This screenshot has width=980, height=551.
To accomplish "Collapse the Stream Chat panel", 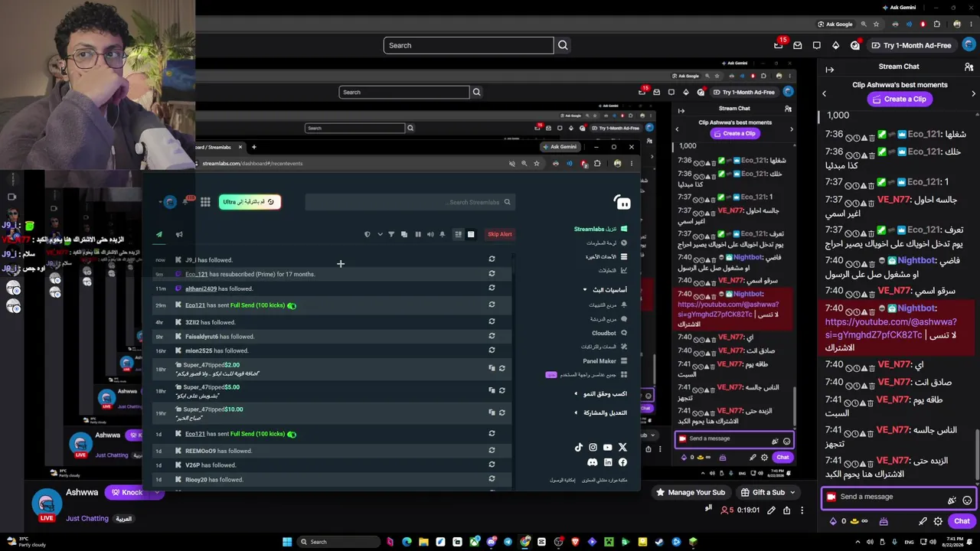I will tap(830, 69).
